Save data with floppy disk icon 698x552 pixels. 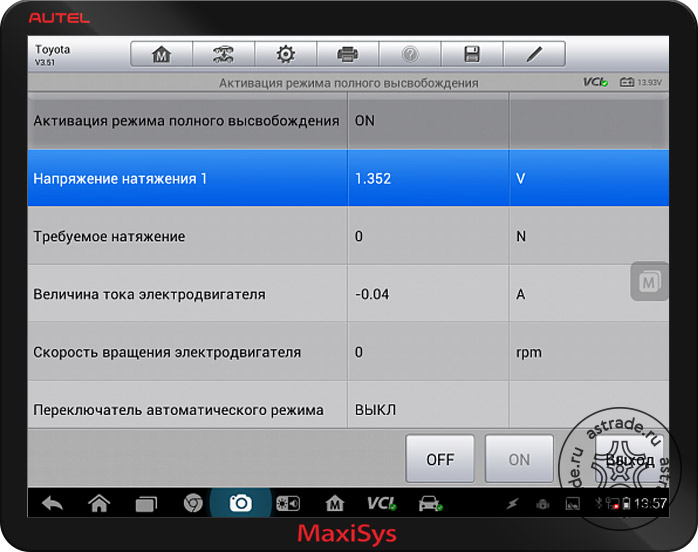472,54
